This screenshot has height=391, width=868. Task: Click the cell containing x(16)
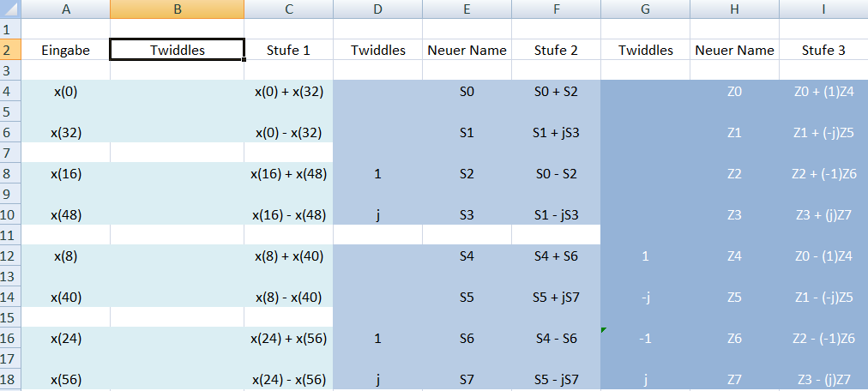tap(66, 174)
